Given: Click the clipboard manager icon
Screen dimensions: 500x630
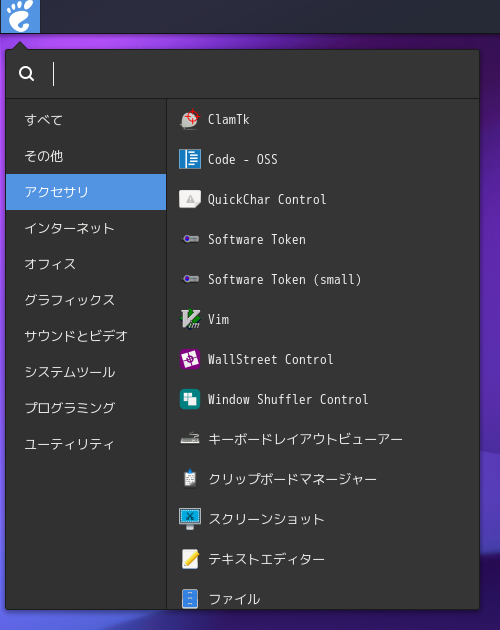Looking at the screenshot, I should pyautogui.click(x=190, y=479).
